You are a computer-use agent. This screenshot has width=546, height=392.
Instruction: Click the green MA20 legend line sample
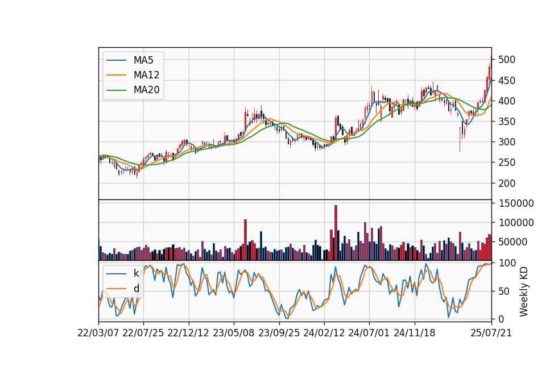[116, 90]
